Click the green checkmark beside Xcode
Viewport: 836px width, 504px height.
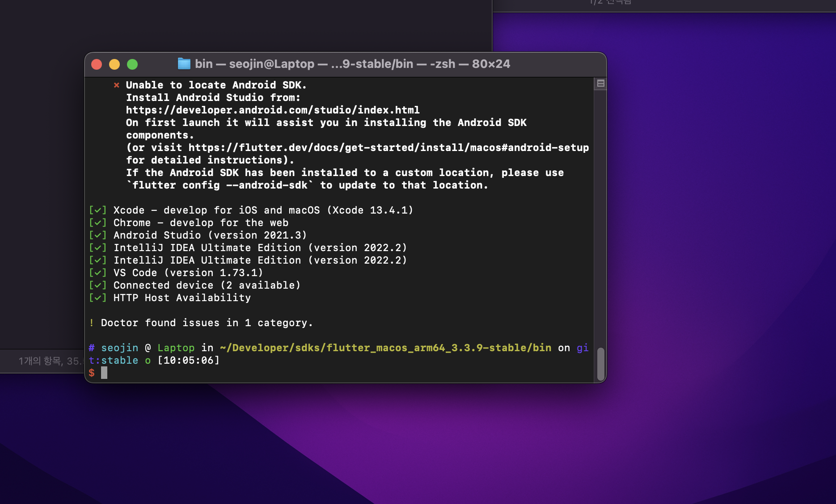coord(97,210)
